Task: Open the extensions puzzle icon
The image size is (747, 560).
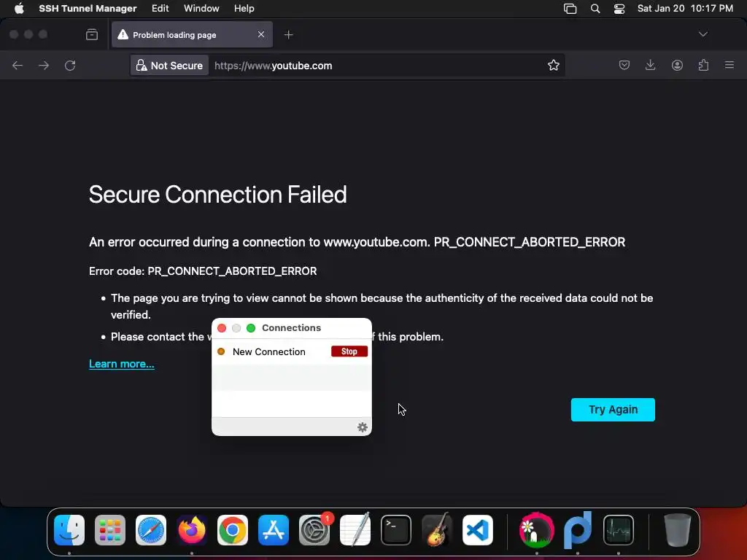Action: pos(703,66)
